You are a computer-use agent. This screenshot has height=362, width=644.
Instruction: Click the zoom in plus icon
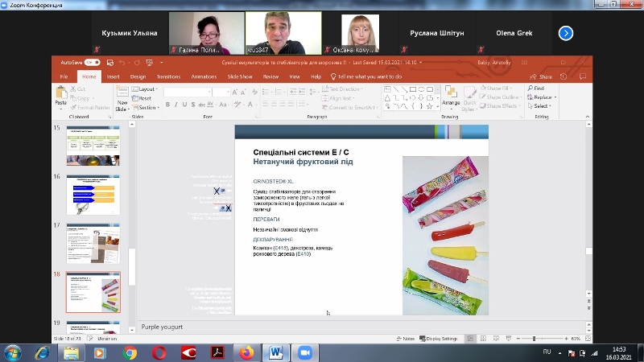[x=567, y=339]
